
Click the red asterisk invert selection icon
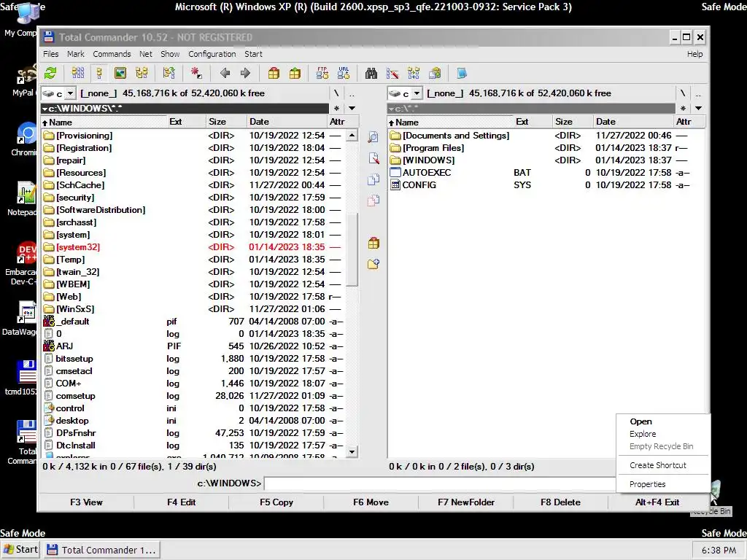pos(196,74)
